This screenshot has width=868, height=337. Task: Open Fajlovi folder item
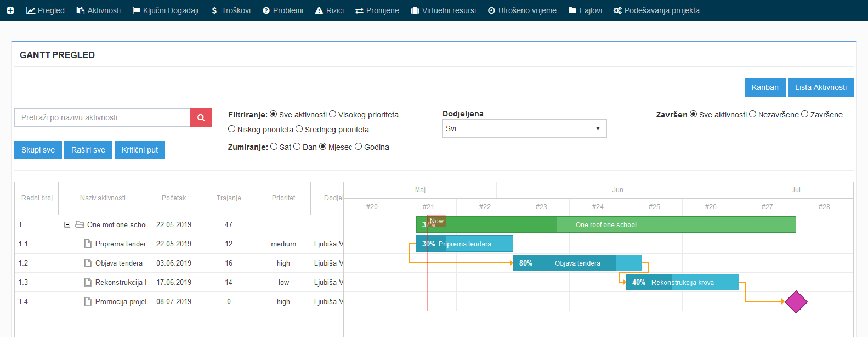[585, 10]
